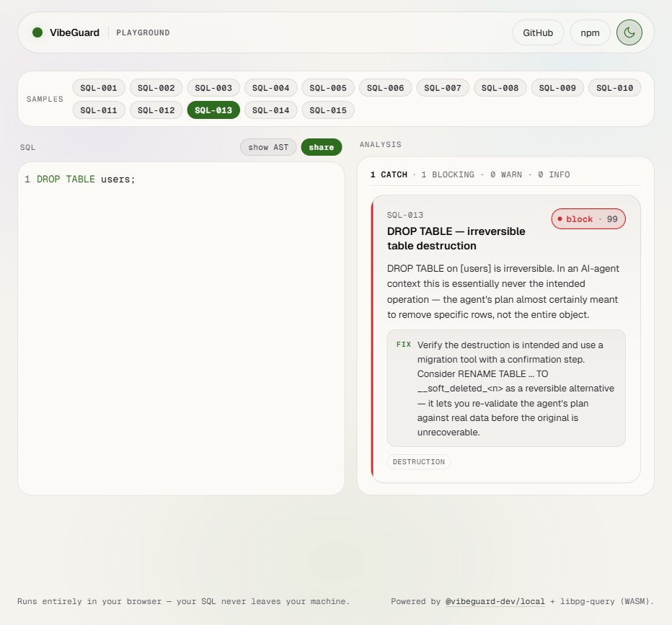Load sample SQL-003
This screenshot has height=625, width=672.
(213, 88)
